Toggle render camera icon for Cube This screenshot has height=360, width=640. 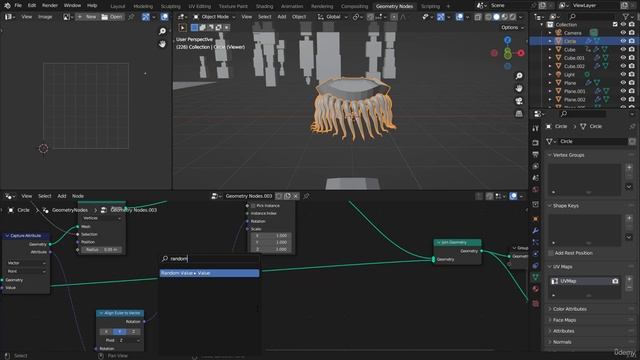pyautogui.click(x=631, y=49)
